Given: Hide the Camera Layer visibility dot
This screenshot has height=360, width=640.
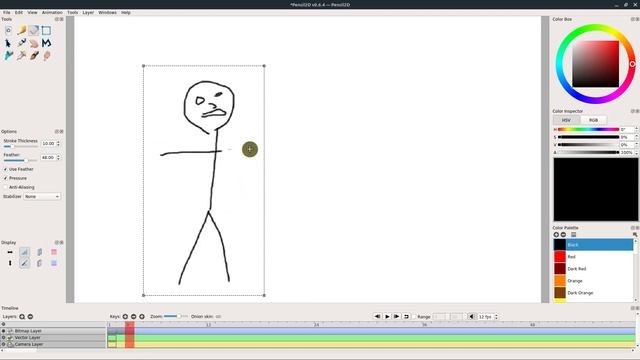Looking at the screenshot, I should tap(4, 344).
